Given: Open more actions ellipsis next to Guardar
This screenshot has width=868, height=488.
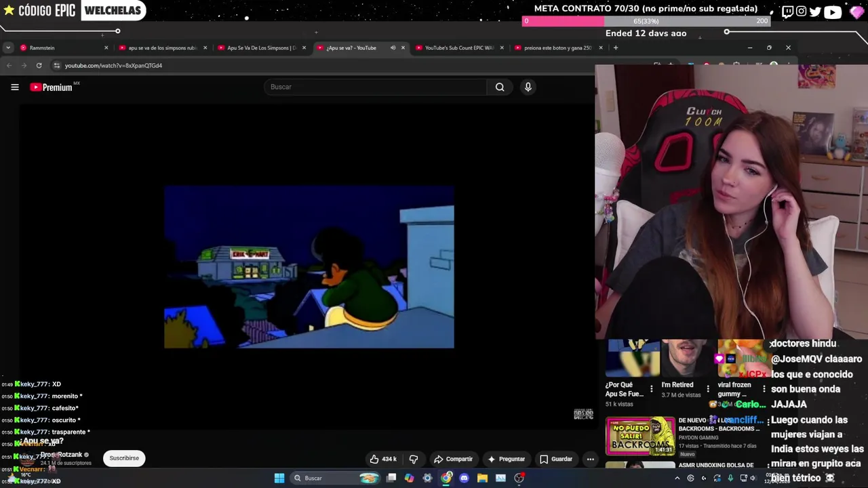Looking at the screenshot, I should pyautogui.click(x=591, y=459).
